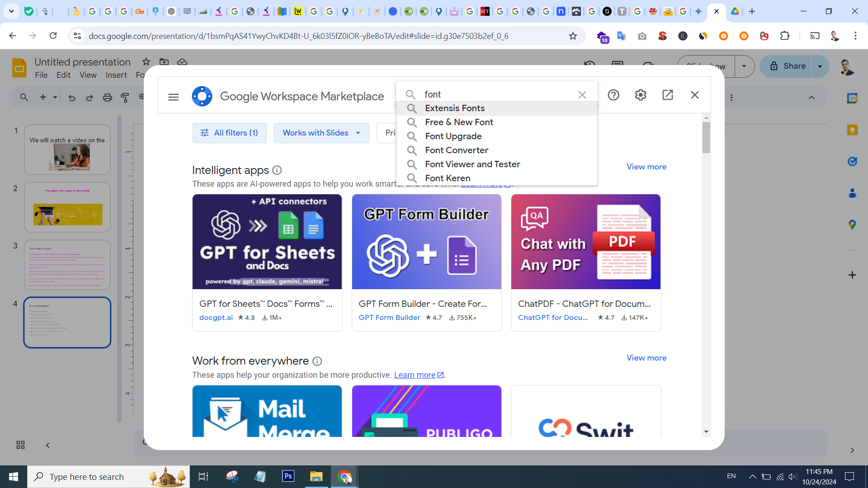Open the Insert menu in Slides
The height and width of the screenshot is (488, 868).
116,75
